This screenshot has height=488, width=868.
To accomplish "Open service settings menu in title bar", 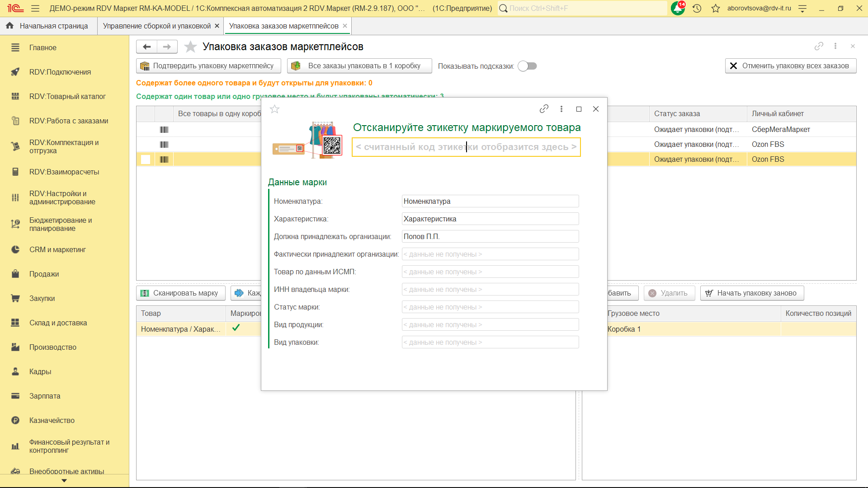I will point(802,8).
